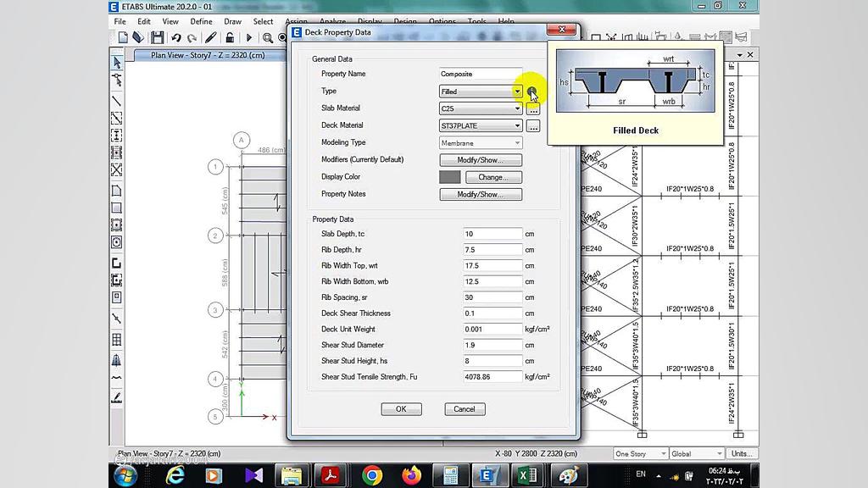Click Modify/Show for Property Notes

pyautogui.click(x=481, y=194)
